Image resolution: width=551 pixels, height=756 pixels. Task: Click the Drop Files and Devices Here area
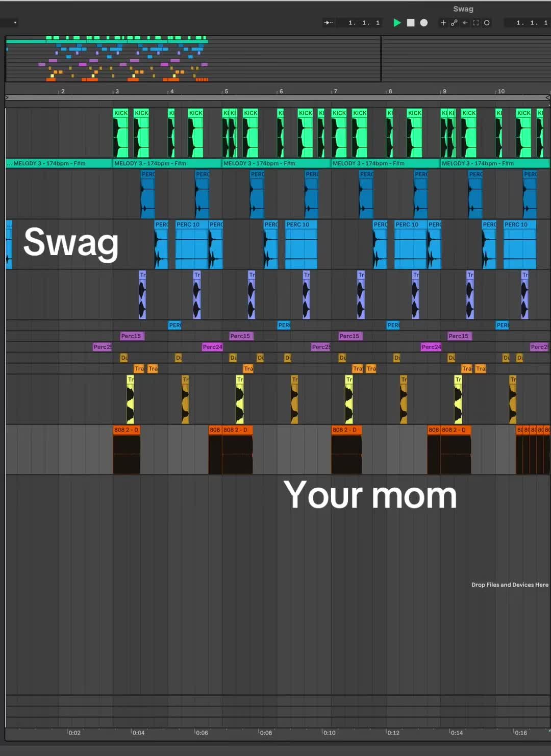tap(510, 585)
